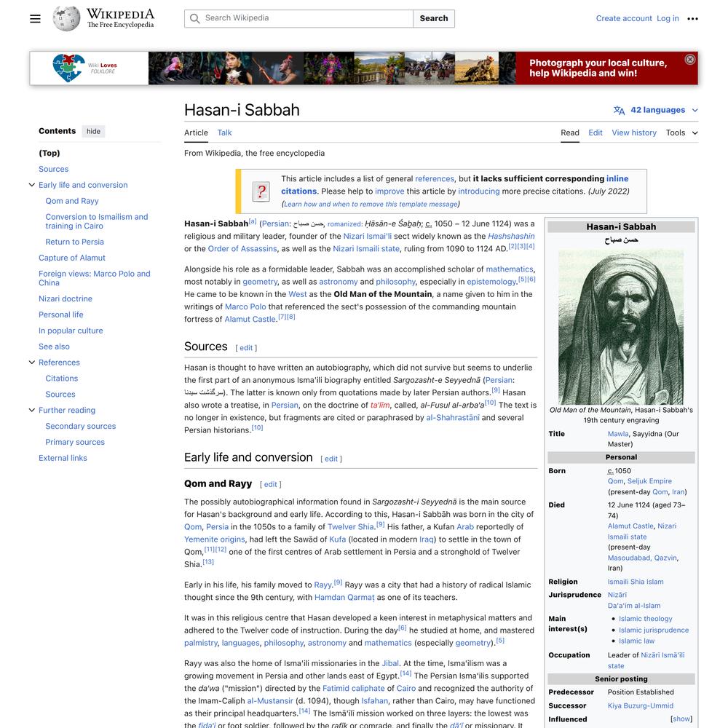Go to Sources section in contents
Image resolution: width=728 pixels, height=728 pixels.
[x=53, y=169]
